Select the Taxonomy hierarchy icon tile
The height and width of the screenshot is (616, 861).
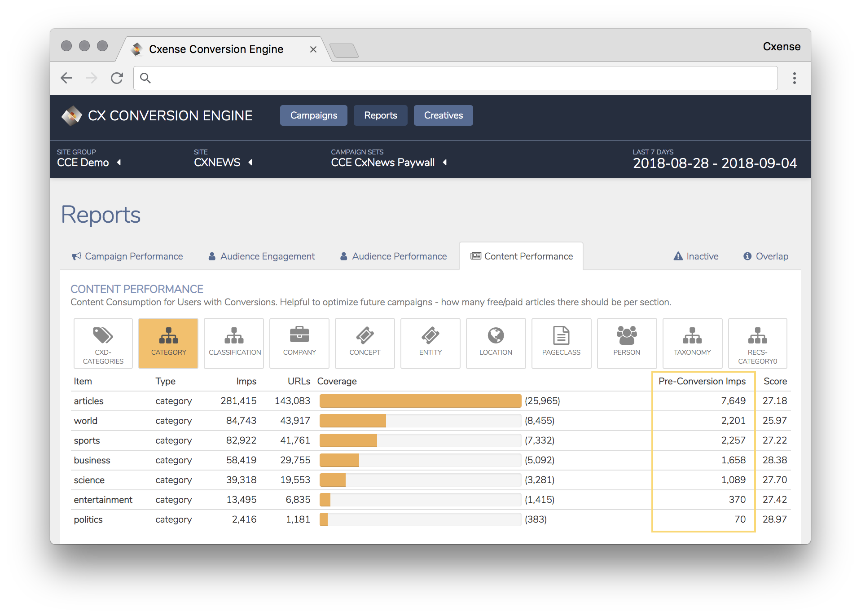tap(692, 343)
